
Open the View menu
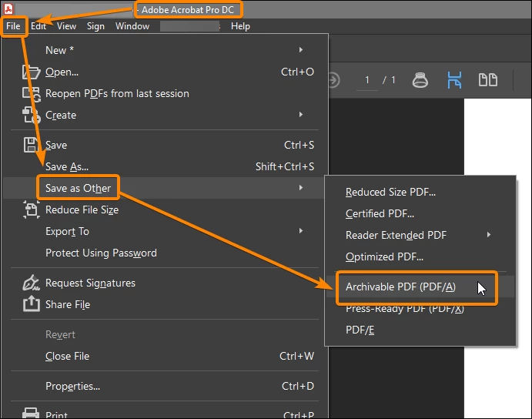[x=66, y=26]
